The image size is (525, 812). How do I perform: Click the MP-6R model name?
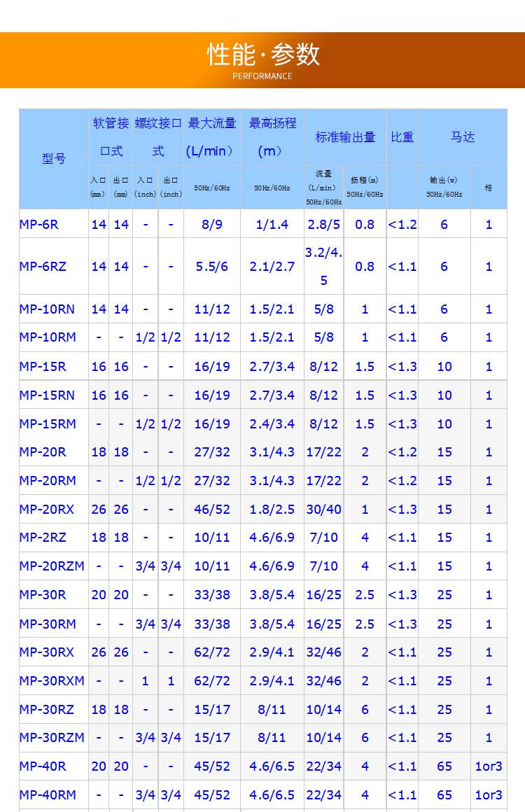[39, 225]
